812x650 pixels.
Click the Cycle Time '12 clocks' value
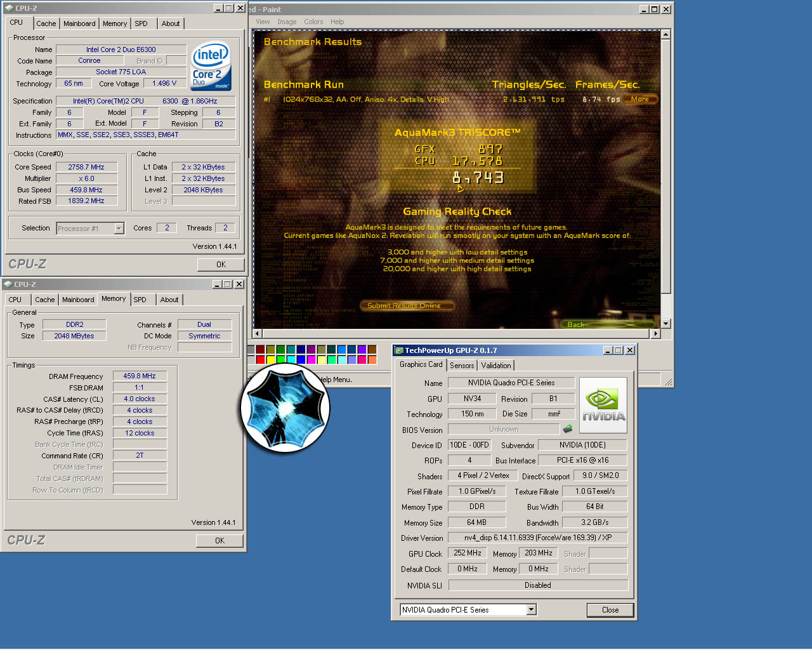[140, 433]
